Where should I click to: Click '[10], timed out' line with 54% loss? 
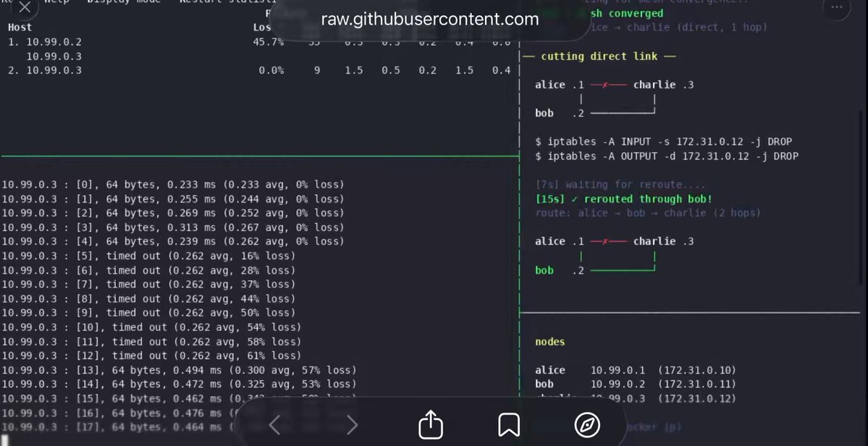pos(152,327)
